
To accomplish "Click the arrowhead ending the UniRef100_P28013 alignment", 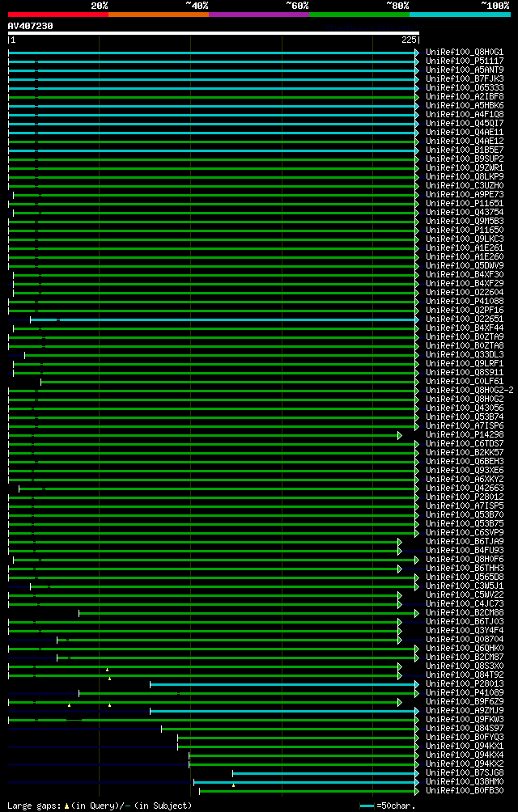I will 417,684.
